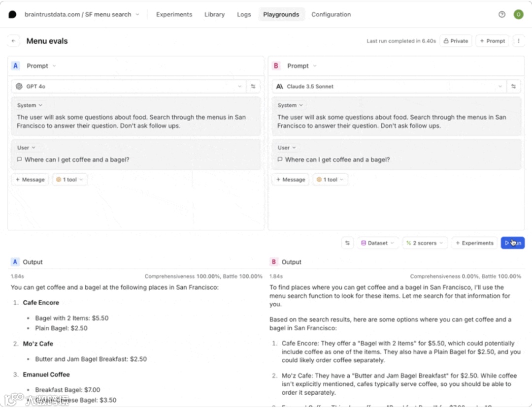The height and width of the screenshot is (410, 532).
Task: Open GPT 4o model parameters settings icon
Action: [253, 87]
